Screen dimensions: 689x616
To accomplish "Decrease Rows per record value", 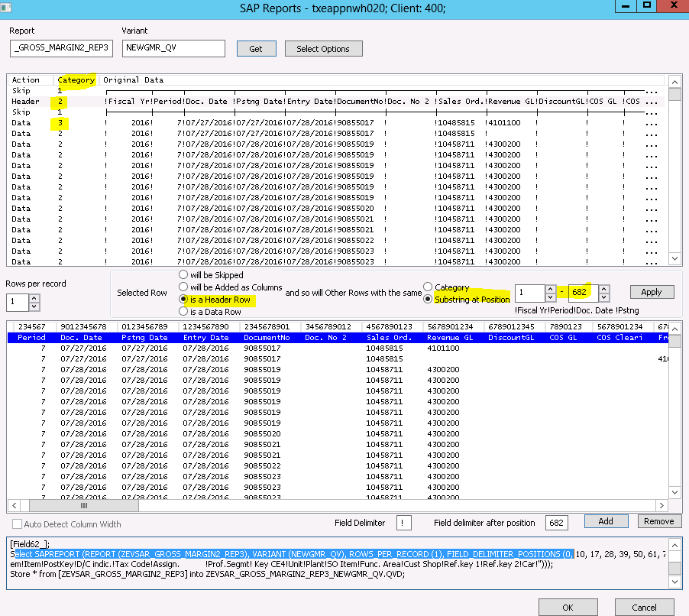I will pos(34,306).
